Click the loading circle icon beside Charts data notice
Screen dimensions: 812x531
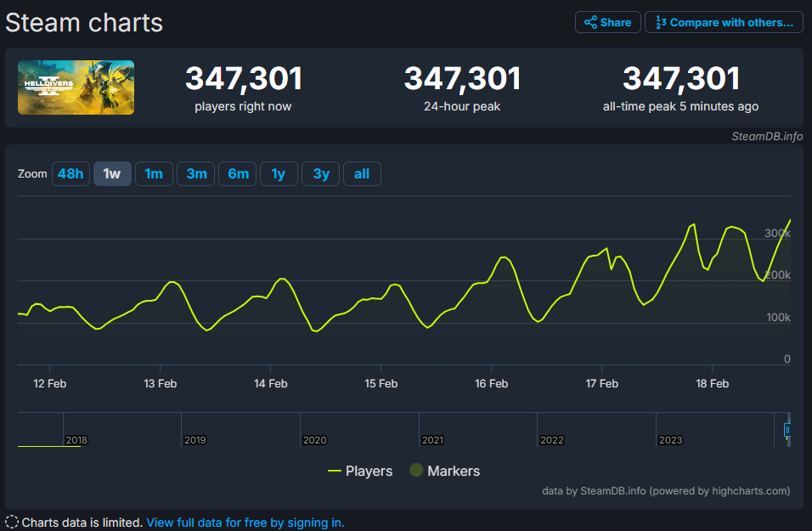click(11, 523)
